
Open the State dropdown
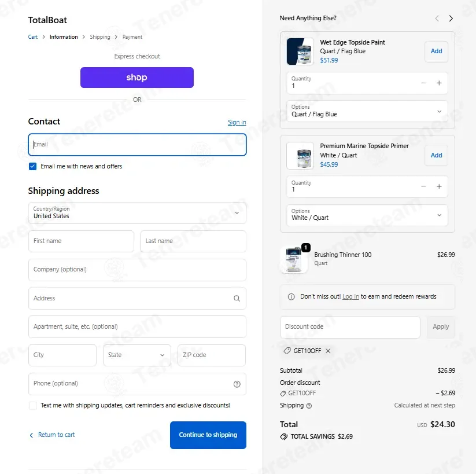pyautogui.click(x=137, y=355)
